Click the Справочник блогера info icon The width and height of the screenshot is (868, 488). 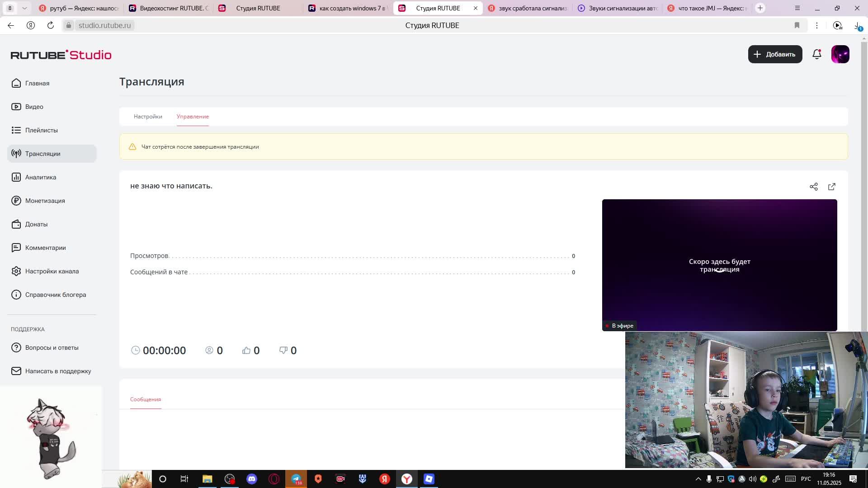pos(16,295)
